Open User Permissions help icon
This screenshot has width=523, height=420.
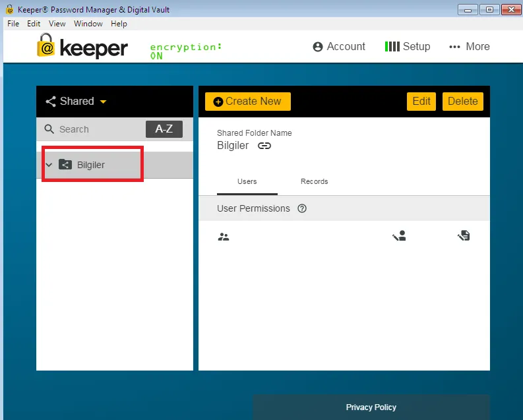[302, 208]
